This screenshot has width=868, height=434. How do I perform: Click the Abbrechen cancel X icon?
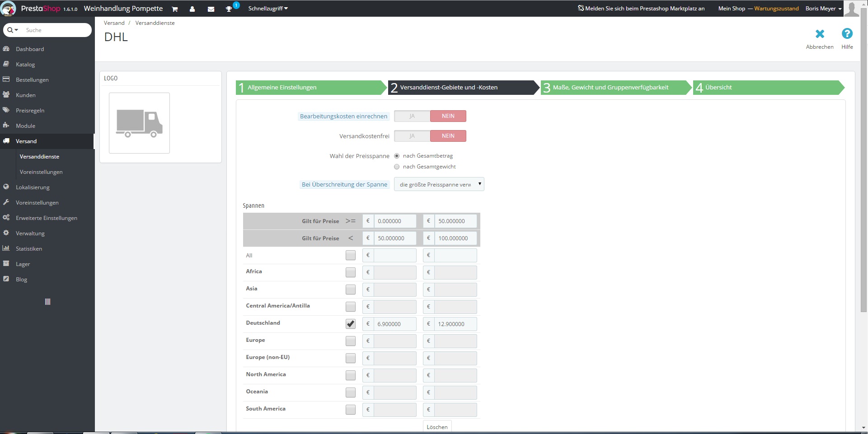pos(820,34)
